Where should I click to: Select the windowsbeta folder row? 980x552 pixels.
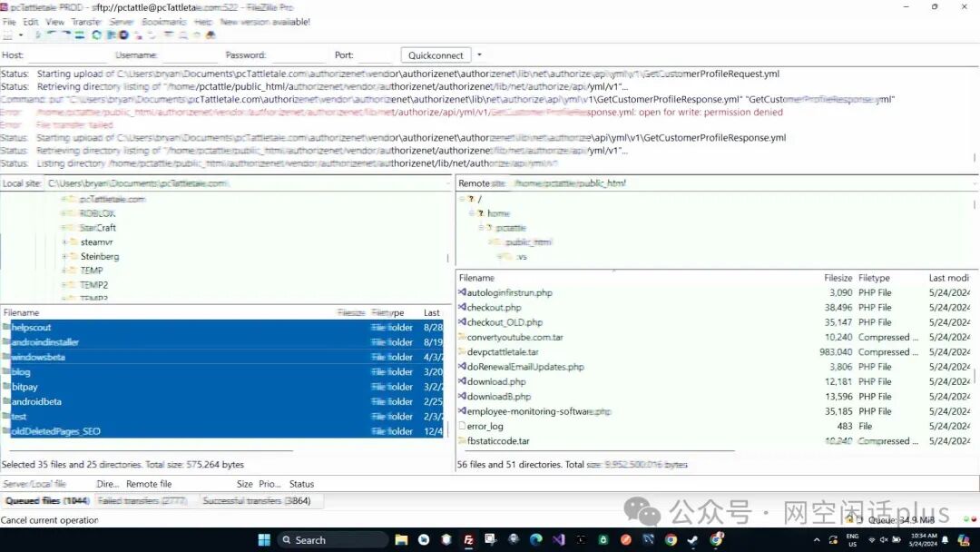pyautogui.click(x=222, y=357)
